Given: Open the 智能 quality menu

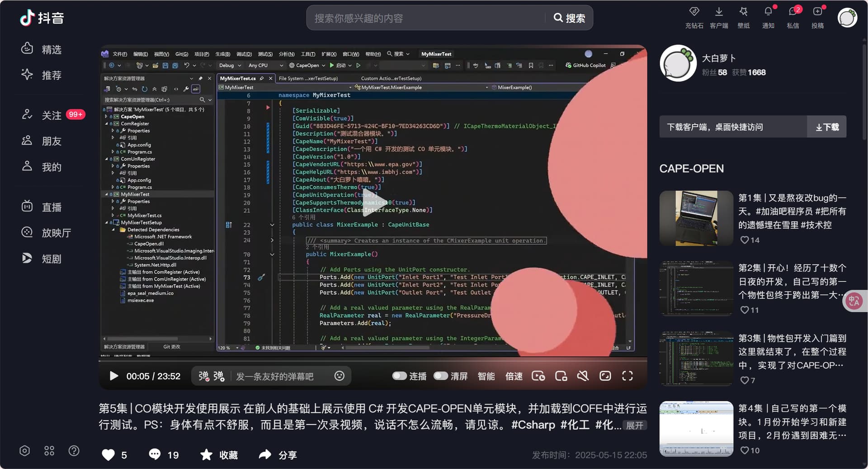Looking at the screenshot, I should (486, 376).
